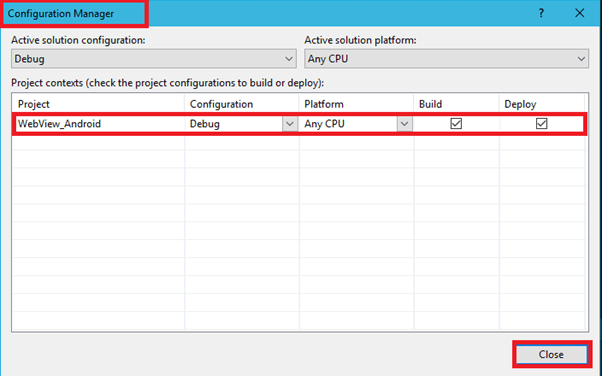
Task: Click the Debug value in WebView_Android row
Action: (x=205, y=124)
